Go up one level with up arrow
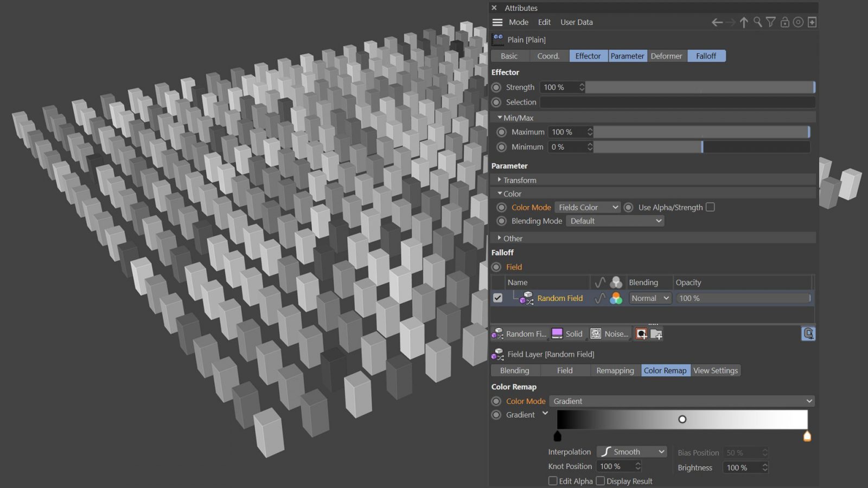 pos(744,22)
